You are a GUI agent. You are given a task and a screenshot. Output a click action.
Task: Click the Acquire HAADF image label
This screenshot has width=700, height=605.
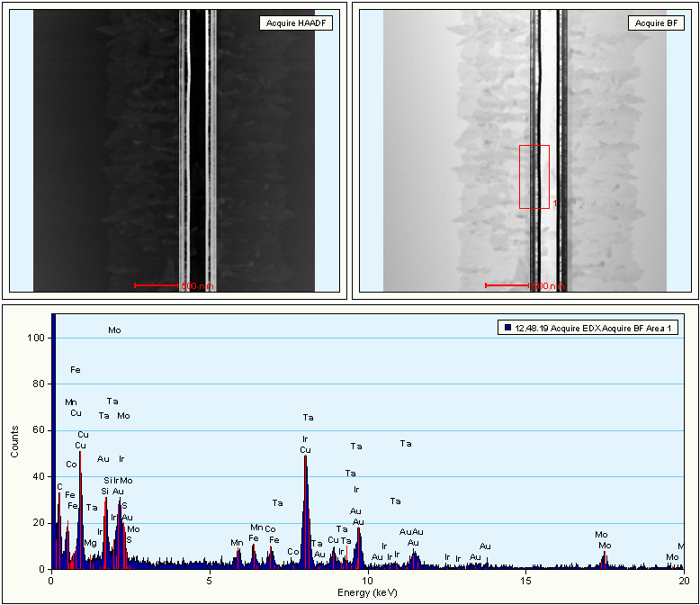pos(296,23)
